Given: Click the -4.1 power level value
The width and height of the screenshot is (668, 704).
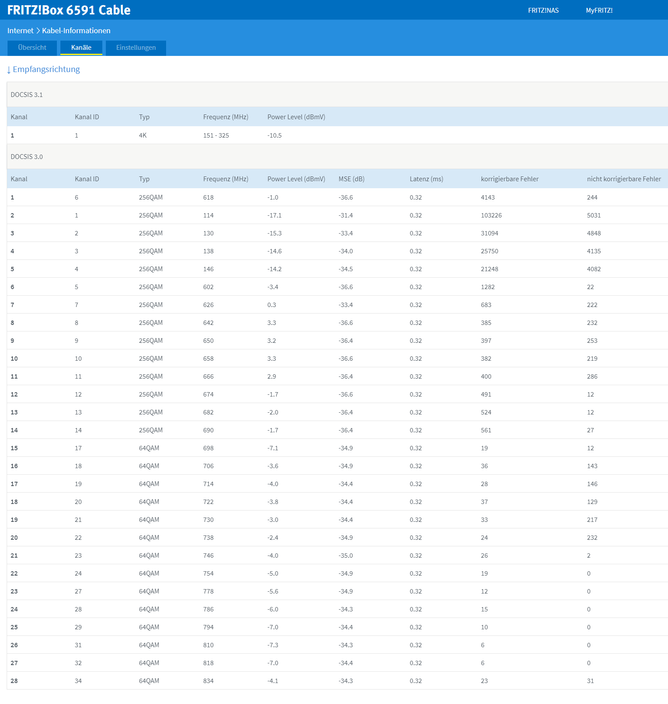Looking at the screenshot, I should [272, 681].
